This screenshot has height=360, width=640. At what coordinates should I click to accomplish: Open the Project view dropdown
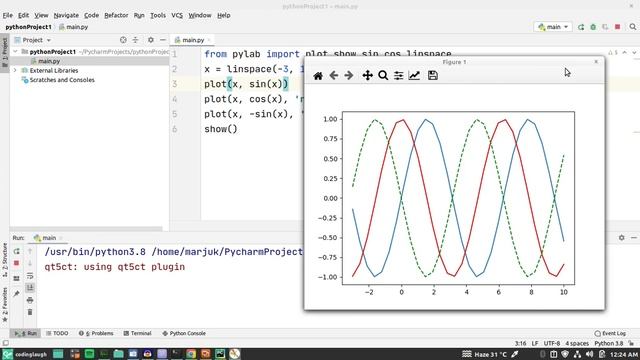tap(33, 40)
